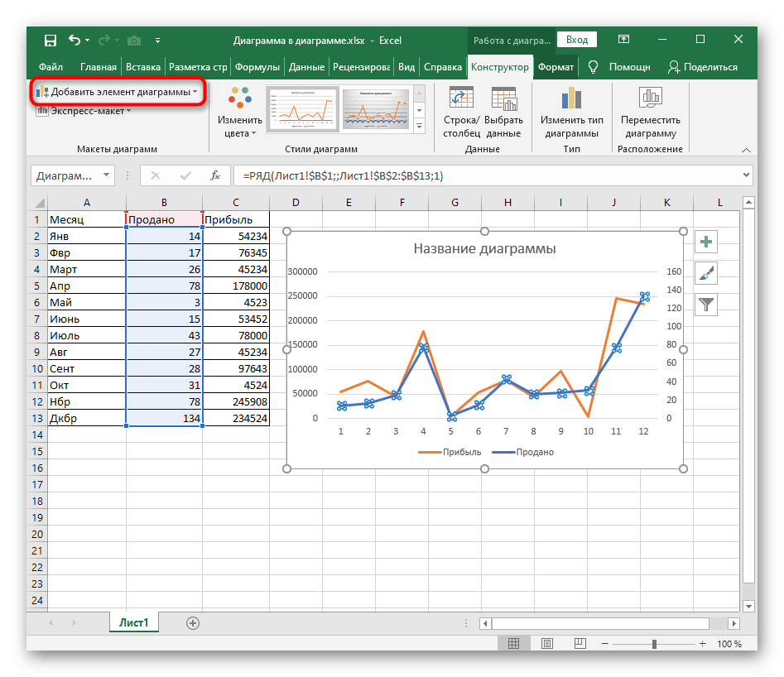The image size is (784, 677).
Task: Click the Вход sign-in button
Action: pyautogui.click(x=577, y=40)
